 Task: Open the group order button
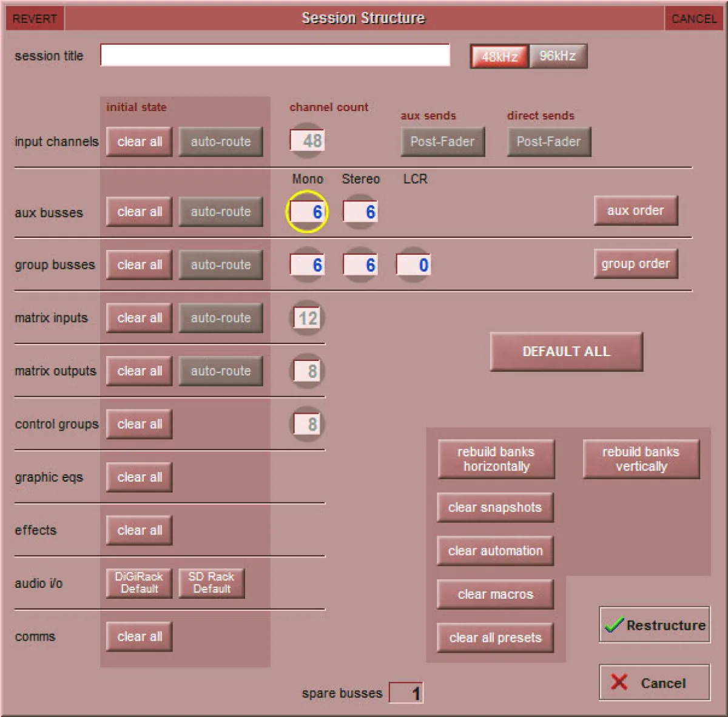pos(636,264)
